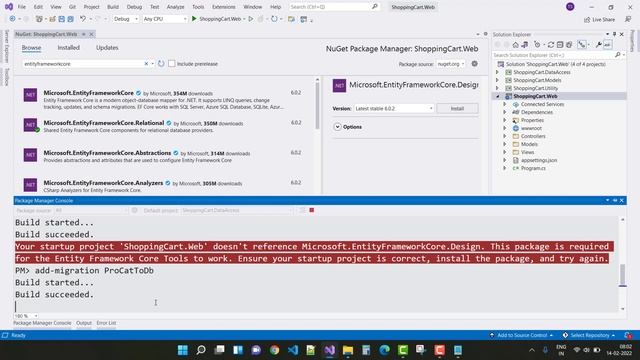
Task: Click Start Without Debugging outline play icon
Action: pos(251,19)
